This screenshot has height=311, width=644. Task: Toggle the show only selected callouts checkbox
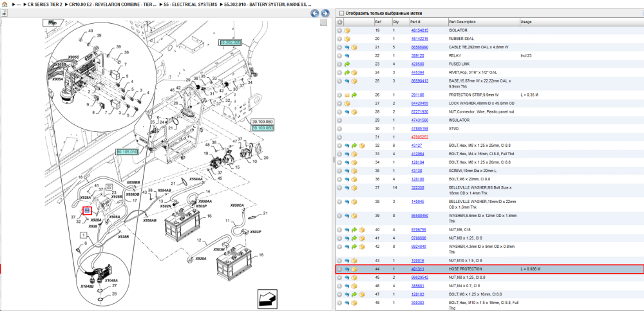[341, 13]
